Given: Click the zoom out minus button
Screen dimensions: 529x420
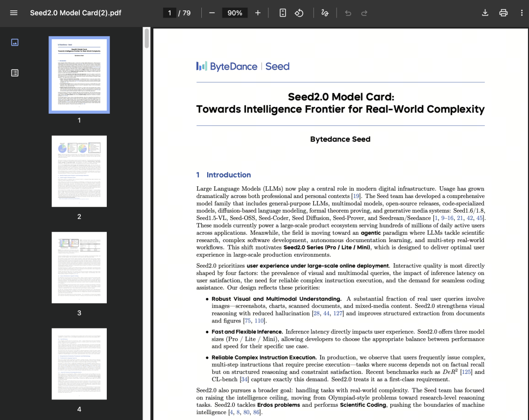Looking at the screenshot, I should pos(212,13).
